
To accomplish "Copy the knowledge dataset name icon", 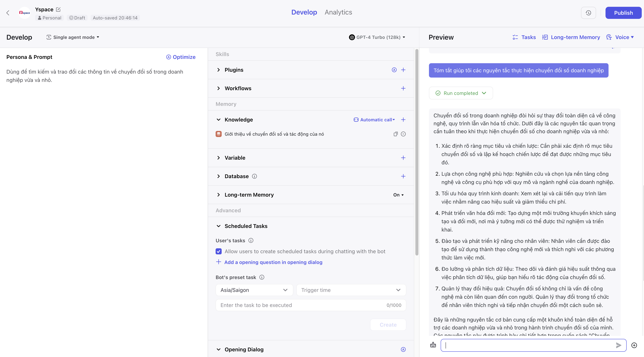I will point(396,134).
